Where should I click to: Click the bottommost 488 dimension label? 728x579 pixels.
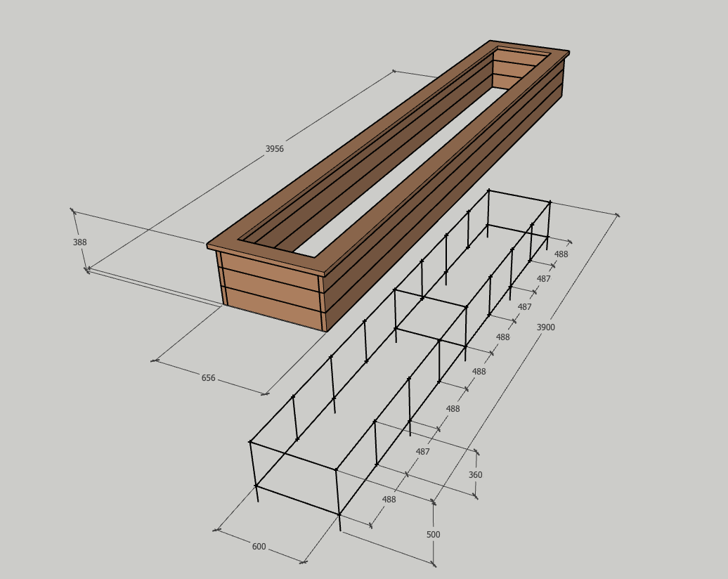(389, 500)
